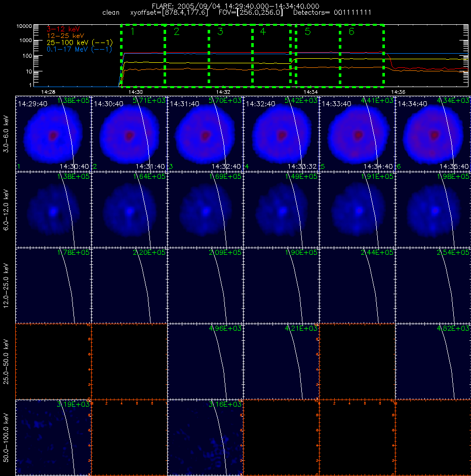This screenshot has width=471, height=476.
Task: Open the 25-50 keV panel labeled 4.21E+03
Action: (281, 362)
